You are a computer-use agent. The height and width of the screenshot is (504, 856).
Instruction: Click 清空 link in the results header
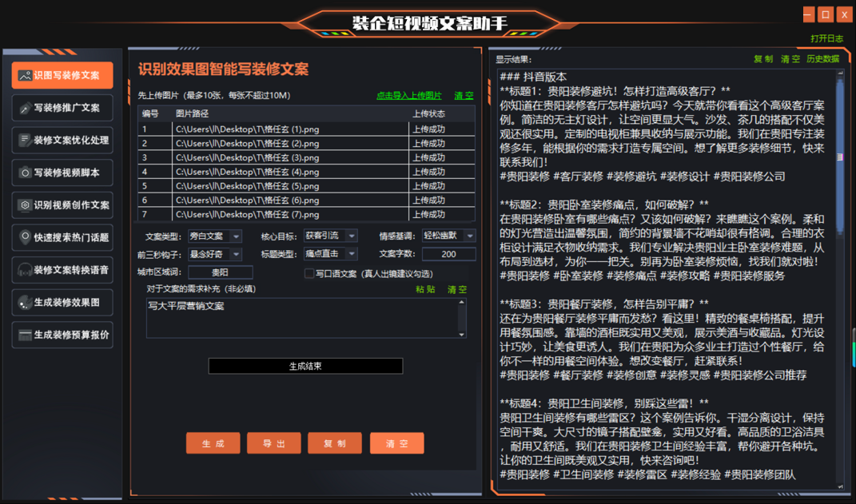(x=790, y=59)
